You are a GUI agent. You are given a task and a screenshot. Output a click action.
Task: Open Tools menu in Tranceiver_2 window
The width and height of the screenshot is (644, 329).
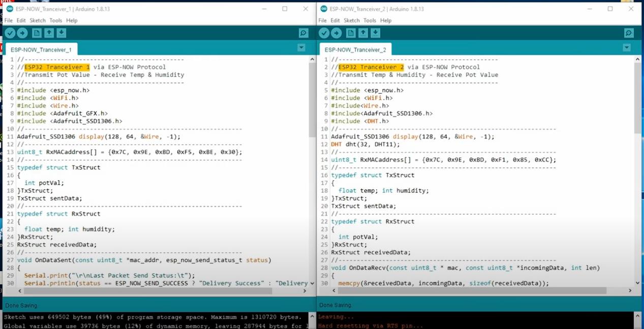pyautogui.click(x=370, y=20)
